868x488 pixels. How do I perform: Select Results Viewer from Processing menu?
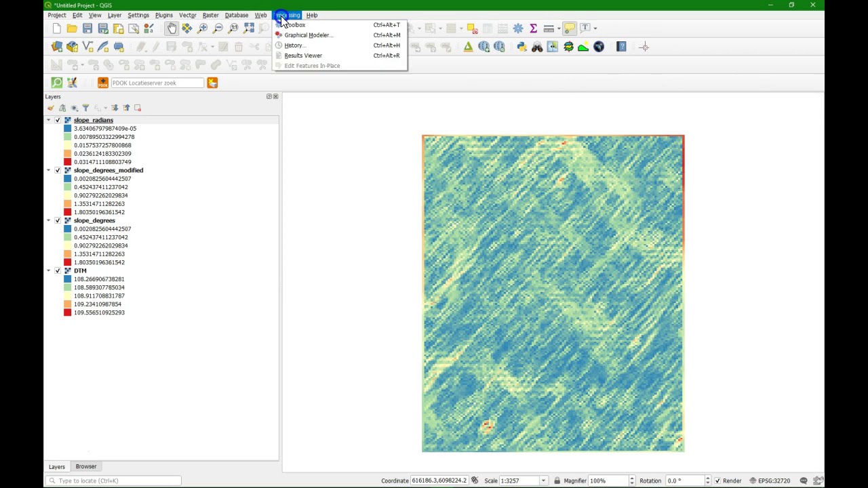[339, 56]
